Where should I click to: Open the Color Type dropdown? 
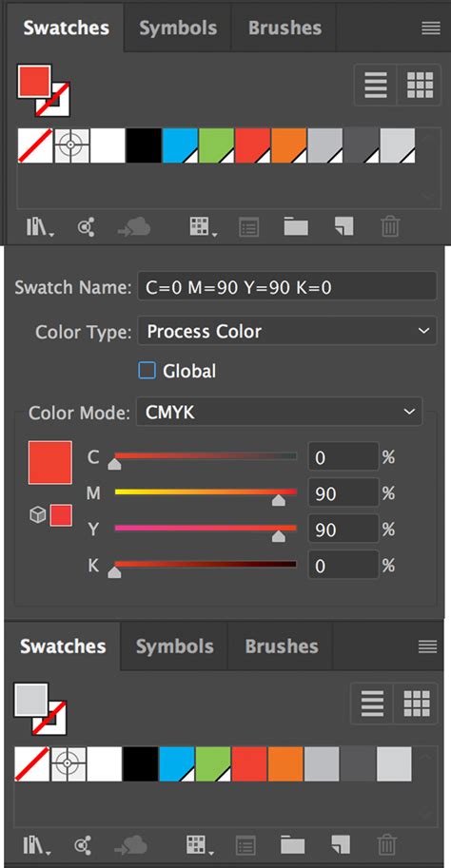[286, 331]
